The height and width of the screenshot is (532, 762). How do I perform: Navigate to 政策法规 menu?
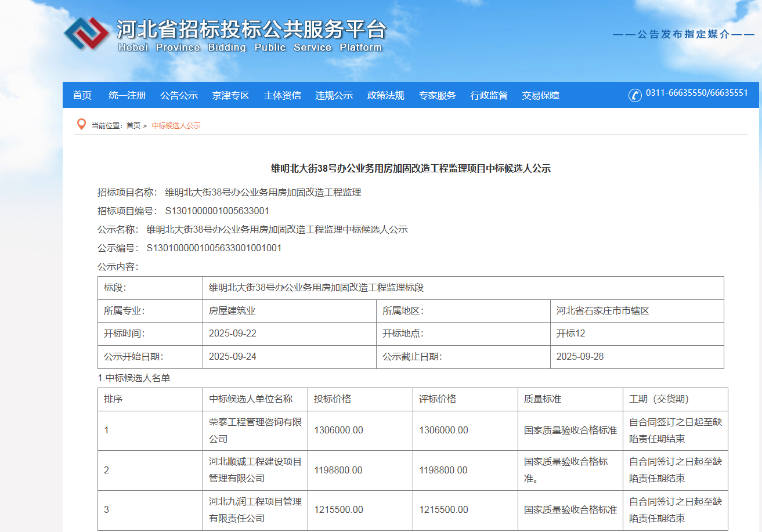pyautogui.click(x=385, y=96)
